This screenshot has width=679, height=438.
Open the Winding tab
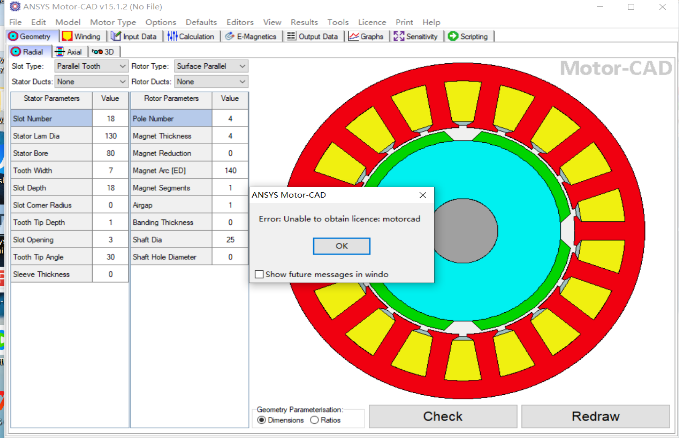(82, 36)
